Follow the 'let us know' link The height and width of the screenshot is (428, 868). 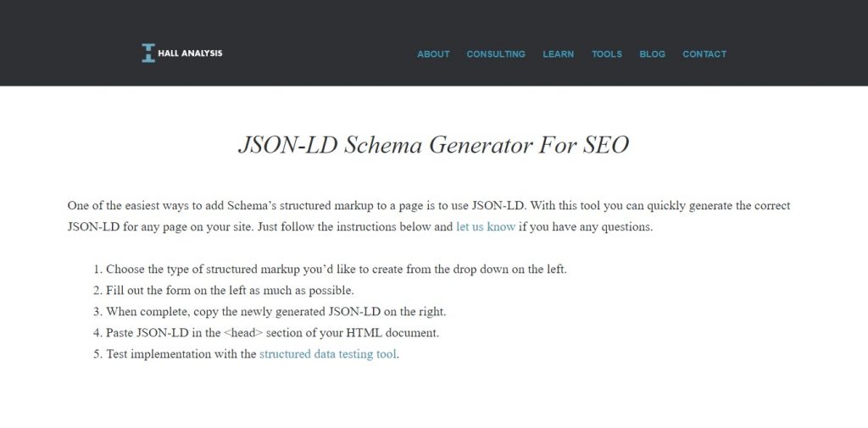(486, 226)
